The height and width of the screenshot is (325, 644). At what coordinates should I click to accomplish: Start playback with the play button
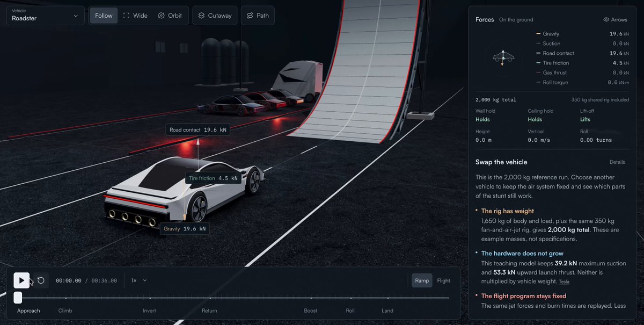21,280
